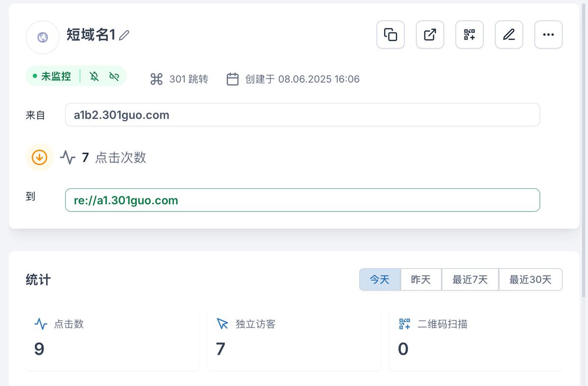Screen dimensions: 588x386
Task: Click the 创建于 08.06.2025 16:06 text
Action: pos(302,79)
